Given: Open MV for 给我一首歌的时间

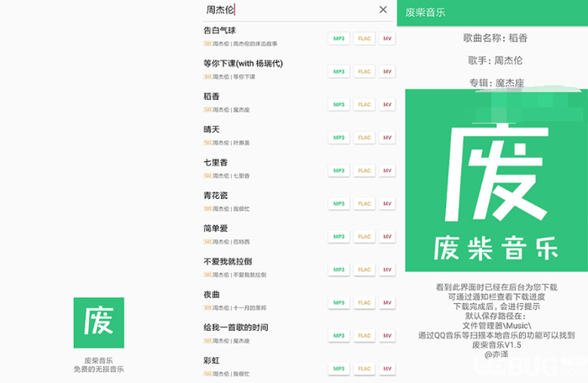Looking at the screenshot, I should [387, 336].
